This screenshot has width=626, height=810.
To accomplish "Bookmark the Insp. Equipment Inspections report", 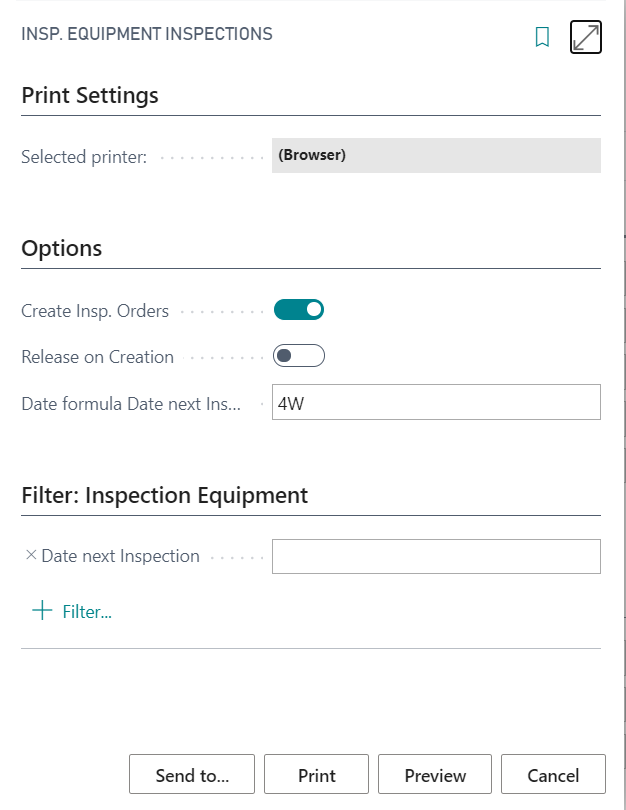I will tap(542, 37).
